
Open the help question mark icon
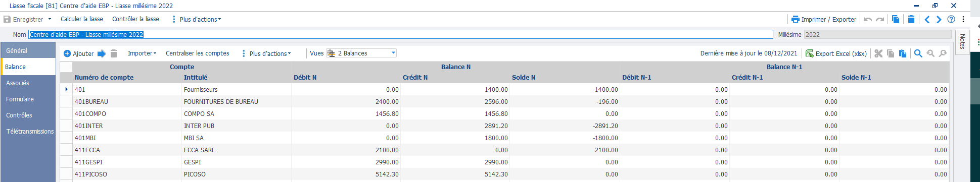pyautogui.click(x=951, y=19)
